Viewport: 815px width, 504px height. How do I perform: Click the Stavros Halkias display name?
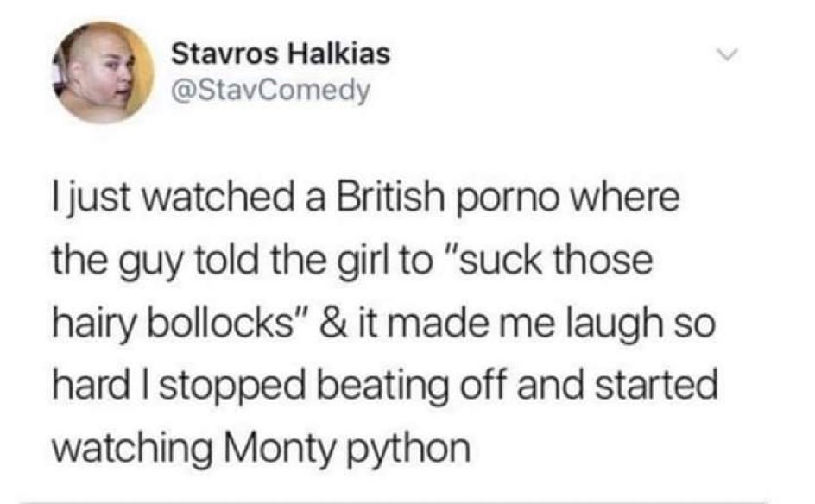pyautogui.click(x=281, y=54)
